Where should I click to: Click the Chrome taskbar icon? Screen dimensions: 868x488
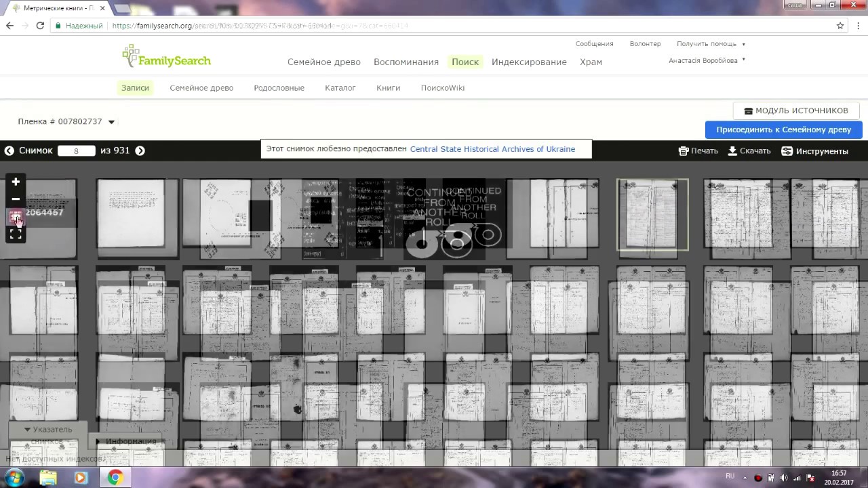point(115,478)
